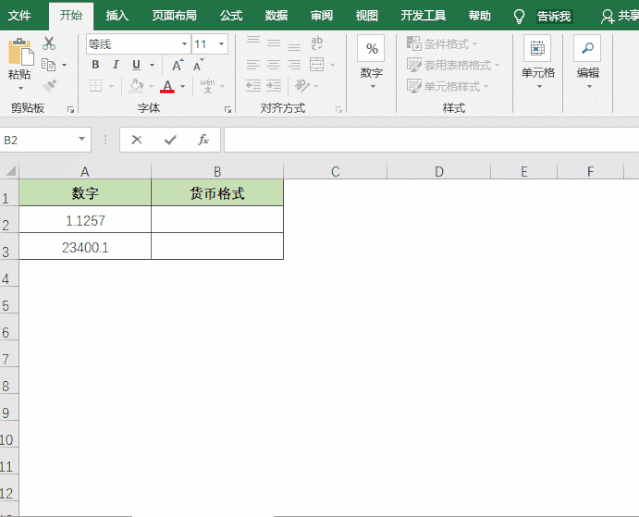Click the select-all corner triangle

9,171
